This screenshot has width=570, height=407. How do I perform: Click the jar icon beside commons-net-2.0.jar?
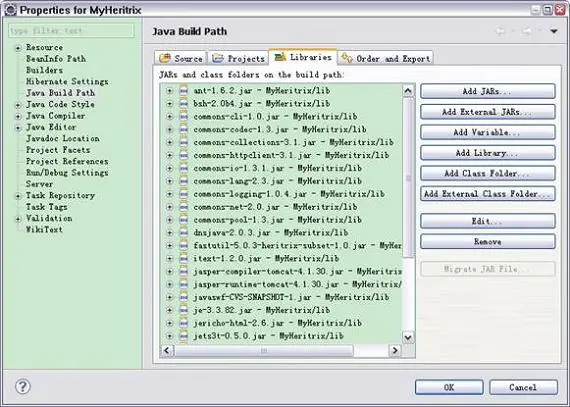[x=184, y=206]
